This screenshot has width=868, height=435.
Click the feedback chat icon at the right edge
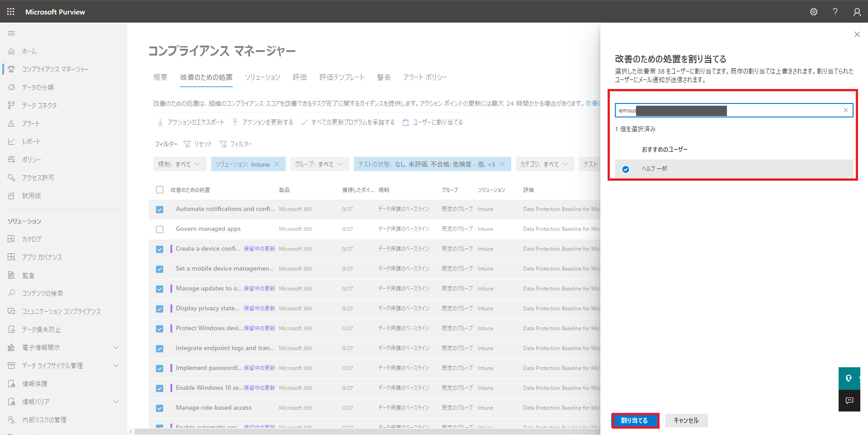pos(849,401)
